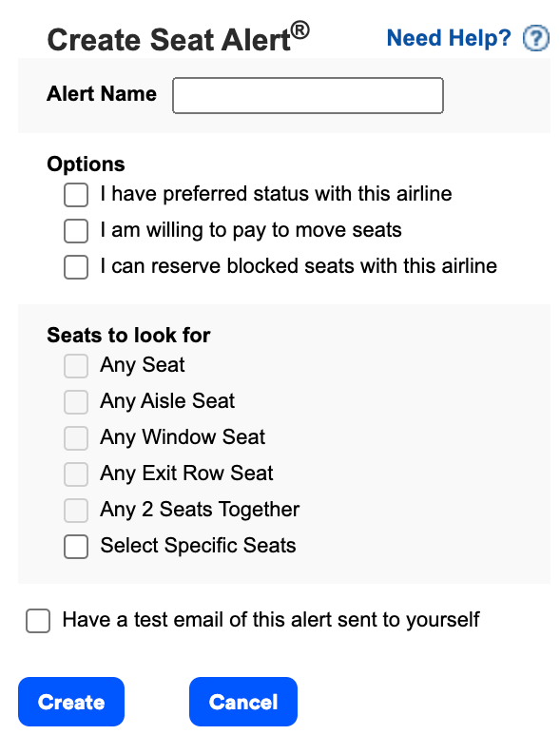Viewport: 560px width, 754px height.
Task: Tick the Any Exit Row Seat checkbox
Action: coord(76,474)
